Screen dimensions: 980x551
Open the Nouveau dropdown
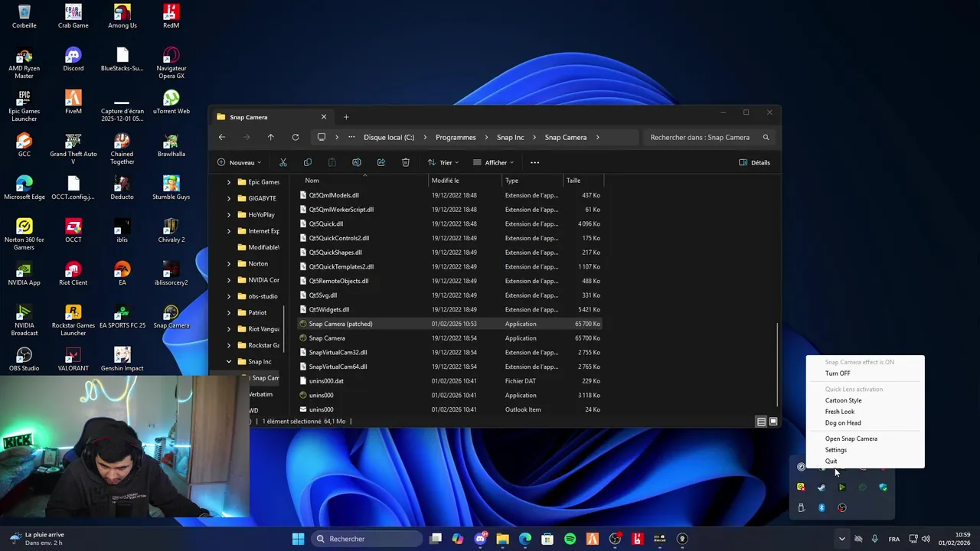tap(240, 162)
